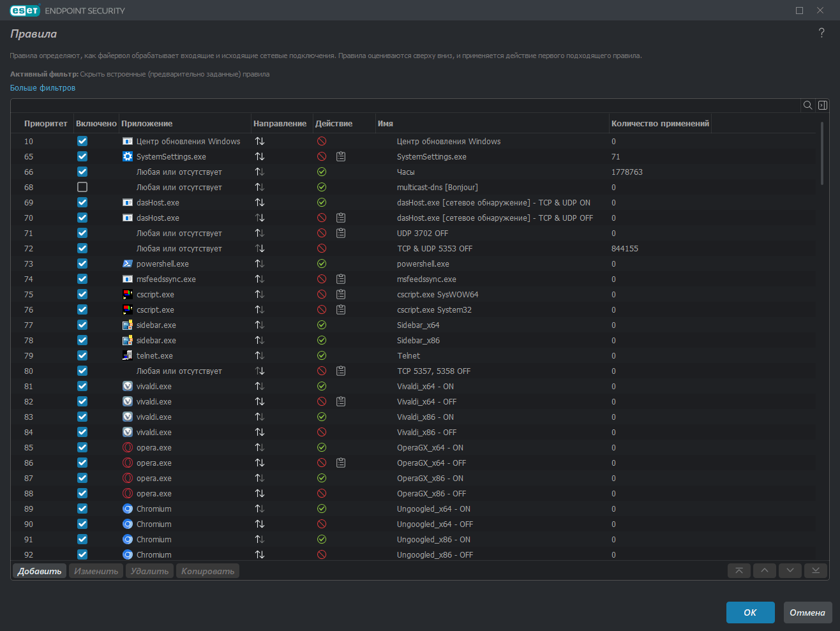Toggle the checkbox for priority 86 opera rule

tap(82, 463)
